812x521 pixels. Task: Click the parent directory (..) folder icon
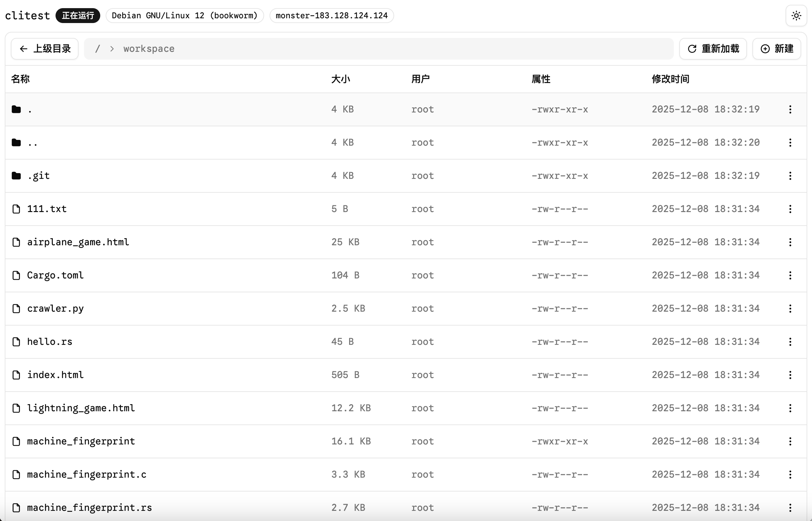pos(16,143)
